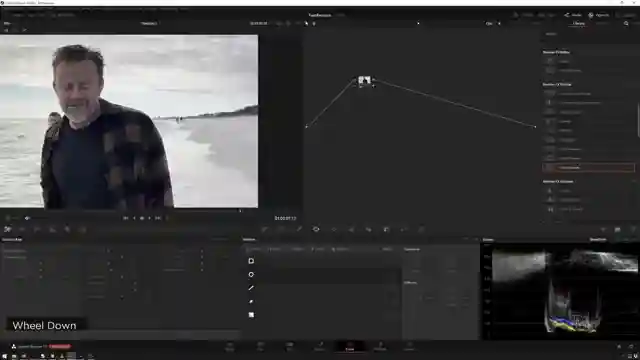Search the effects library

pyautogui.click(x=626, y=24)
